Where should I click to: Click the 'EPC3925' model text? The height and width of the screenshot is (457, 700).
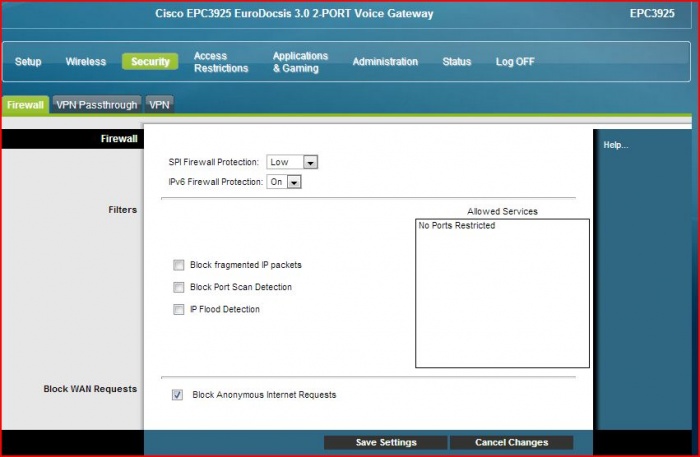pyautogui.click(x=652, y=13)
